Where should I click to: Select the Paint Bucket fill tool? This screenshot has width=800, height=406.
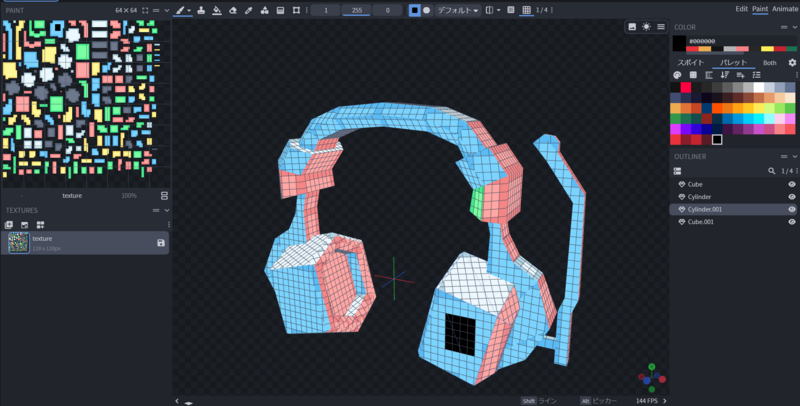coord(217,10)
